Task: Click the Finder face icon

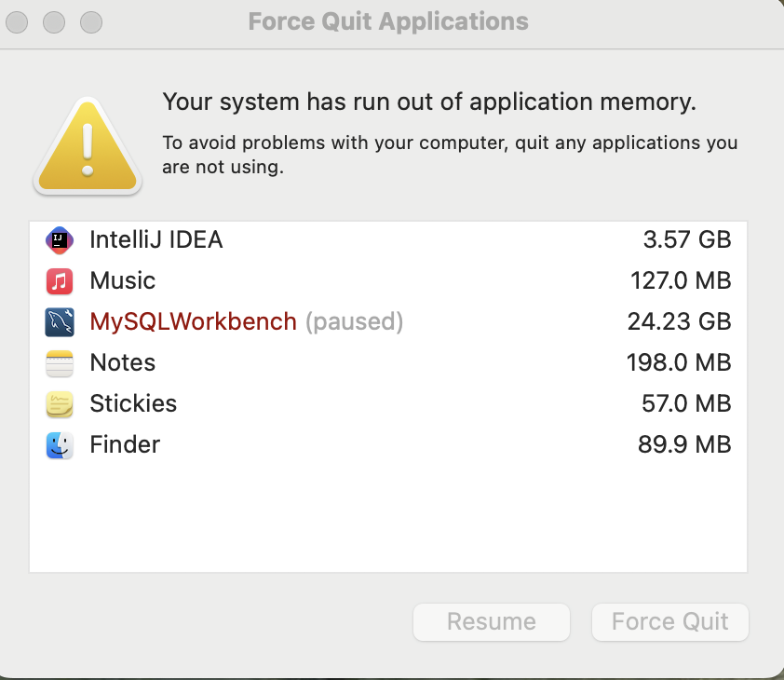Action: click(x=60, y=445)
